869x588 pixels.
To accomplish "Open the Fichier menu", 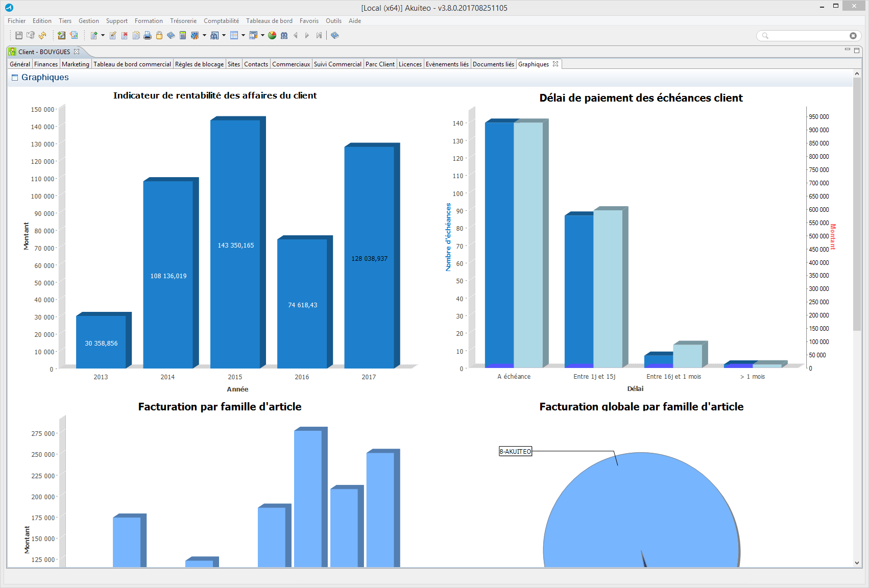I will coord(16,21).
